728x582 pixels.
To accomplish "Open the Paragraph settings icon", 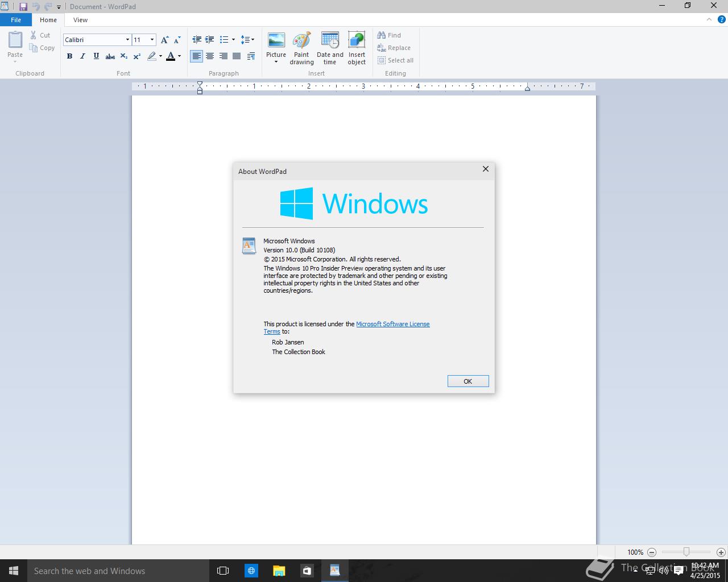I will click(x=251, y=56).
